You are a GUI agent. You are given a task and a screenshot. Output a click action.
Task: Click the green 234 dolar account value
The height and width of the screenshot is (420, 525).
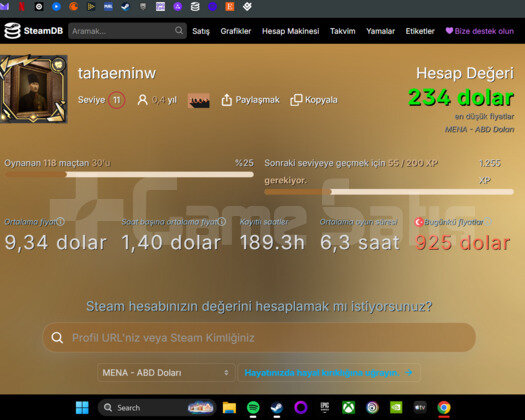[x=461, y=97]
